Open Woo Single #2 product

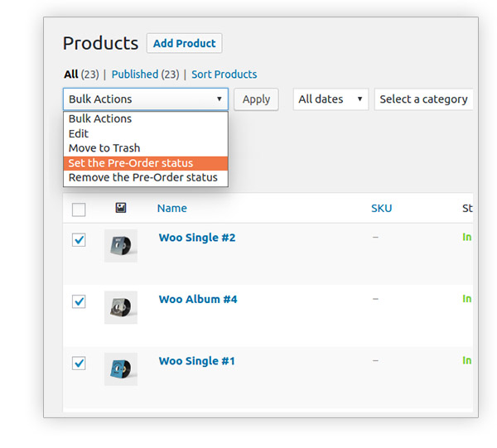(x=197, y=238)
